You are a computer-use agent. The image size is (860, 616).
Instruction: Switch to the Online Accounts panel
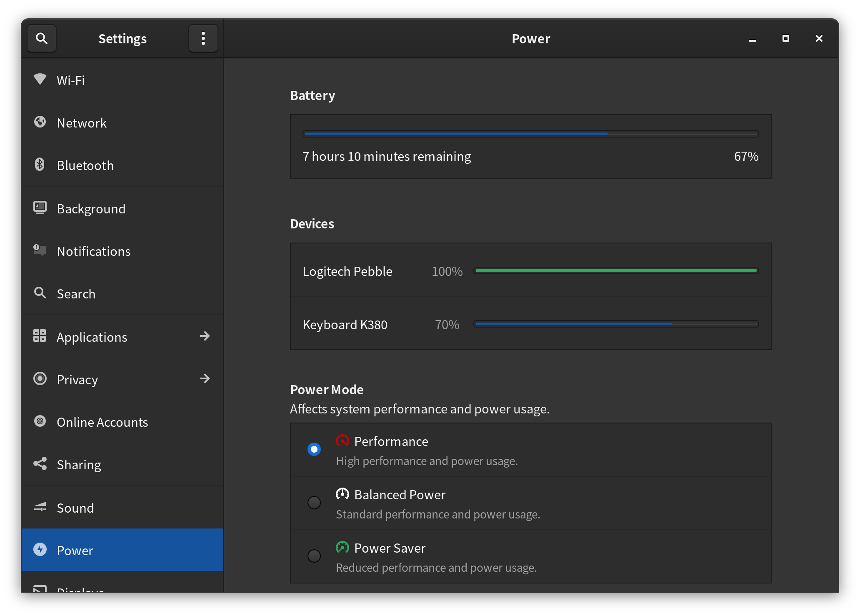[x=102, y=422]
